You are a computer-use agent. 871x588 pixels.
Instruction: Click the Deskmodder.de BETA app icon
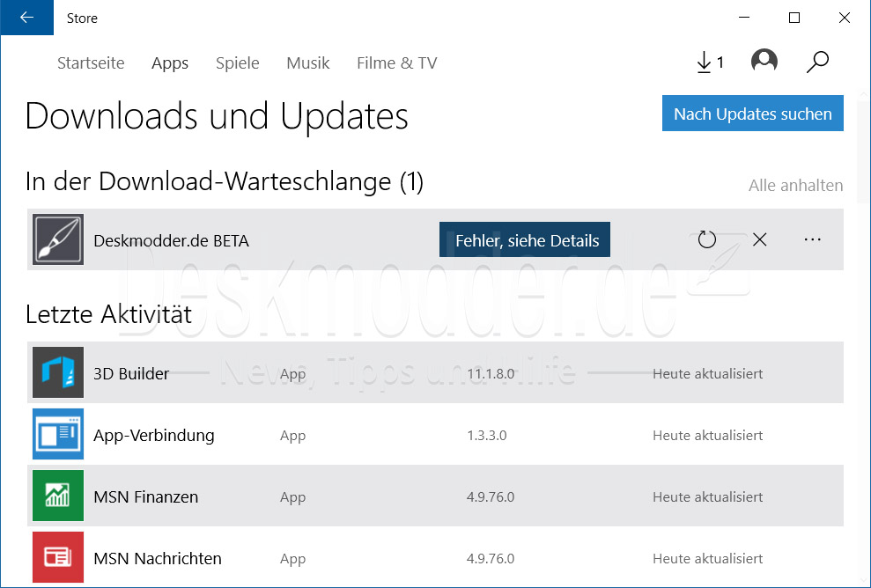coord(58,239)
